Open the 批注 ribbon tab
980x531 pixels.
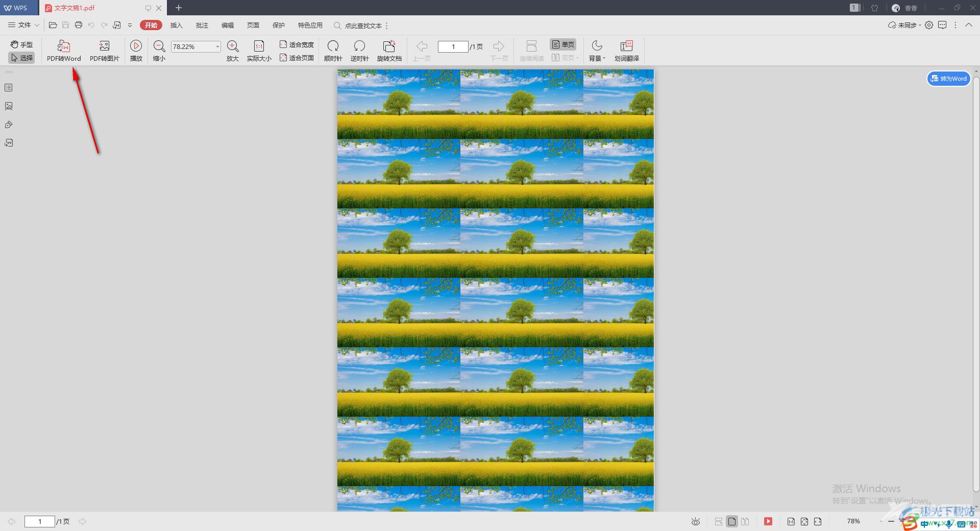click(202, 25)
